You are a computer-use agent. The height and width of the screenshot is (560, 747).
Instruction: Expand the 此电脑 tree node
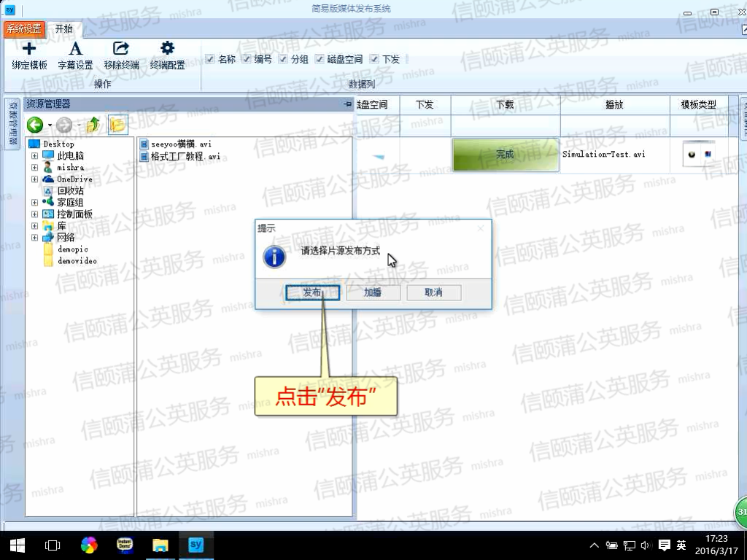click(x=34, y=156)
